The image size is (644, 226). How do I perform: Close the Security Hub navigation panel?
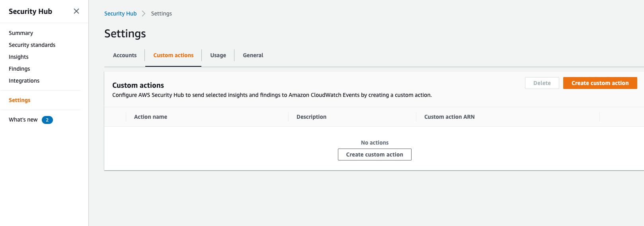click(x=76, y=11)
